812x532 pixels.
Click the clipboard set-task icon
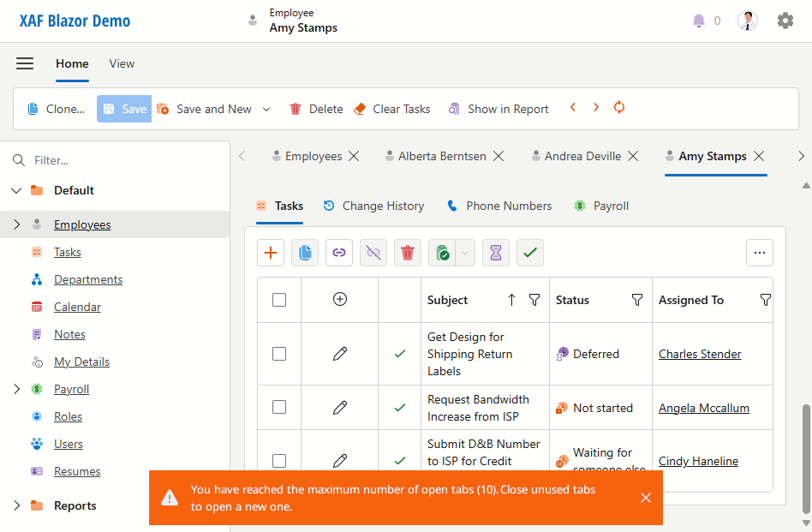(x=442, y=253)
